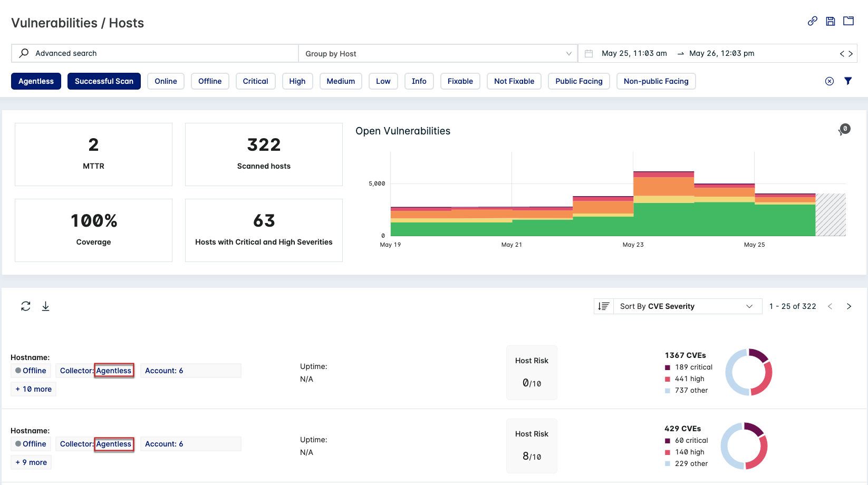Toggle the Successful Scan filter chip

pyautogui.click(x=104, y=81)
